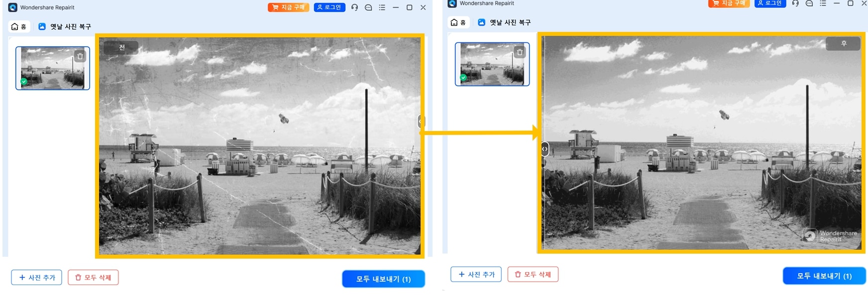The image size is (868, 296).
Task: Delete the thumbnail via trash icon, right window
Action: tap(520, 52)
